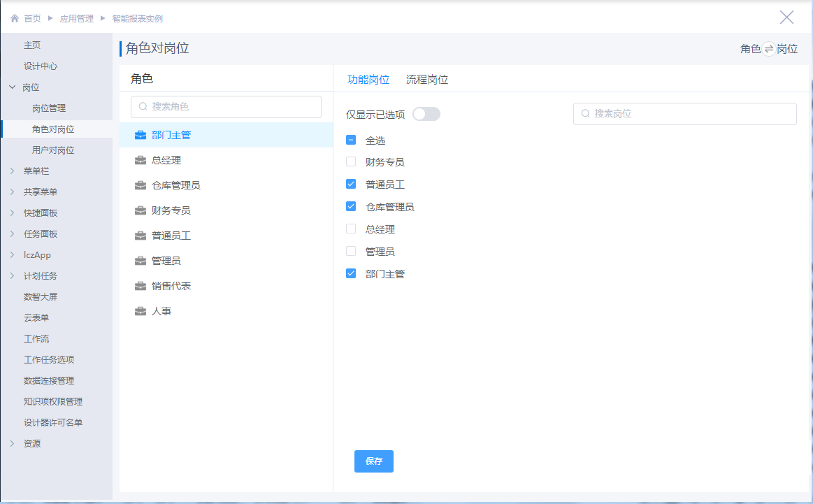Tick the 全选 checkbox
Viewport: 813px width, 504px height.
click(x=351, y=140)
